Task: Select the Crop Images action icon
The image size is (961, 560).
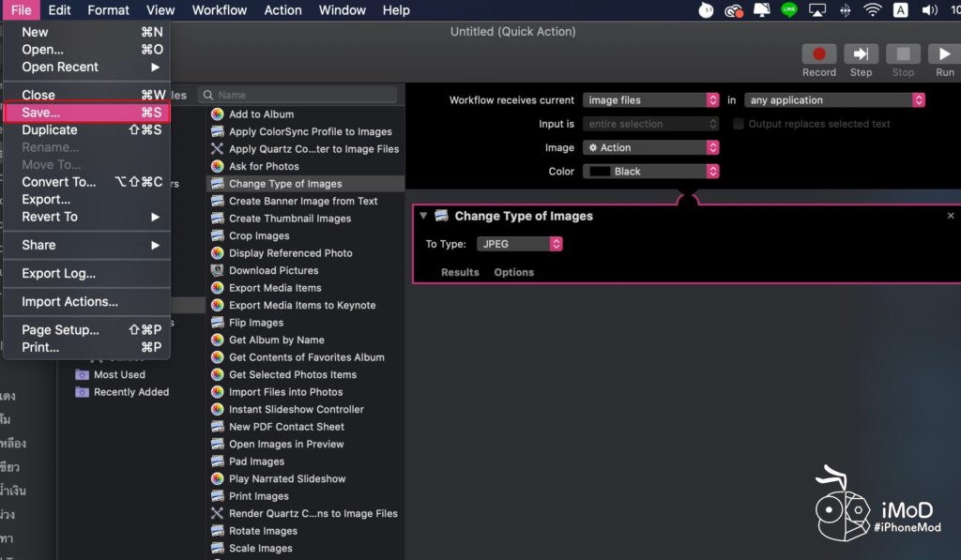Action: pyautogui.click(x=218, y=236)
